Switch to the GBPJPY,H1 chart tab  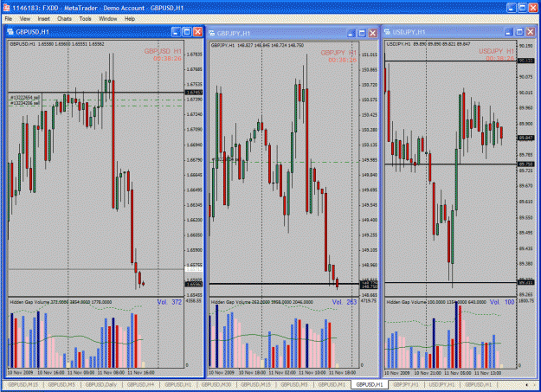pos(406,384)
